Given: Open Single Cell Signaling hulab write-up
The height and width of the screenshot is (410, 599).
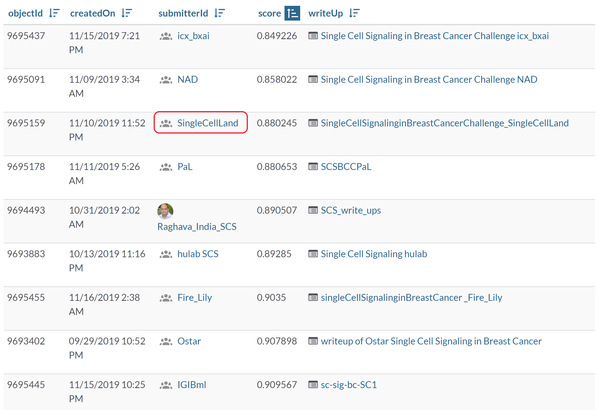Looking at the screenshot, I should 374,254.
